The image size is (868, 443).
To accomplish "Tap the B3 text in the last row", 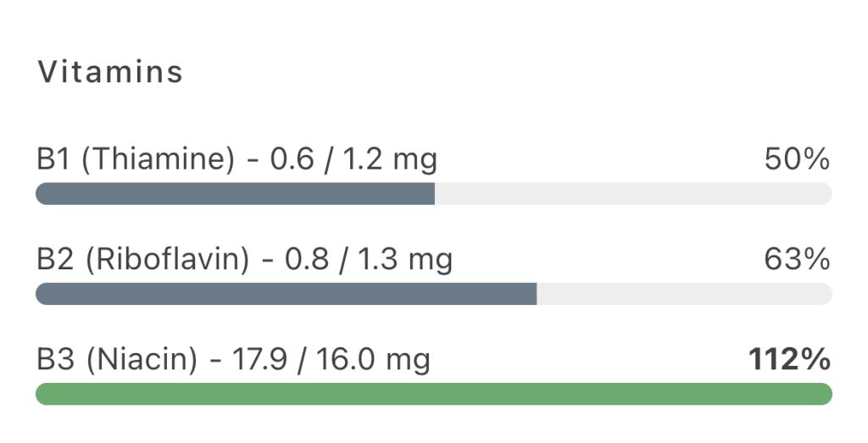I will pyautogui.click(x=55, y=359).
